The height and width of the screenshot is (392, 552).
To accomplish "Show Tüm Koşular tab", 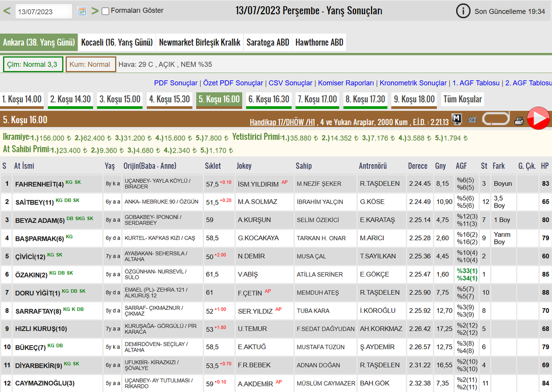I will (x=462, y=99).
